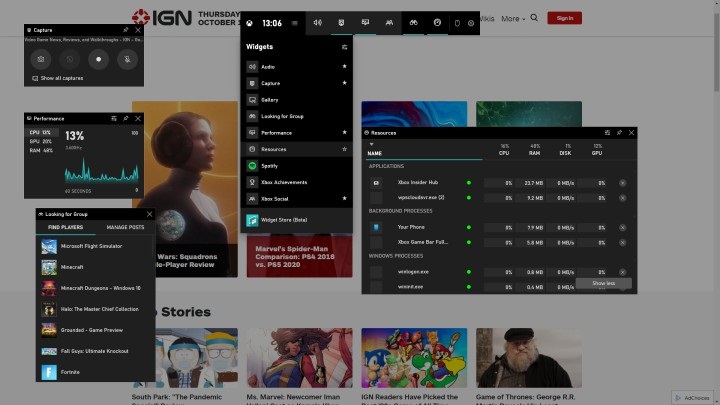
Task: Switch to the Manage Posts tab
Action: point(126,229)
